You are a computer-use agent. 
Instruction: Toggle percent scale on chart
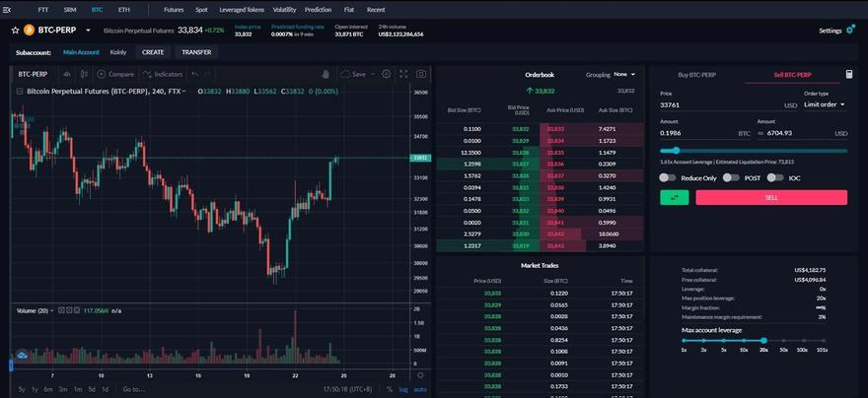point(390,389)
